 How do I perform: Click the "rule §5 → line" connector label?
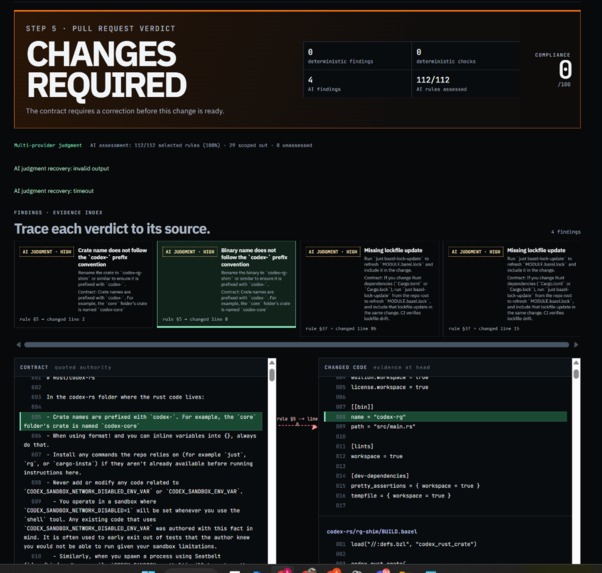coord(297,419)
